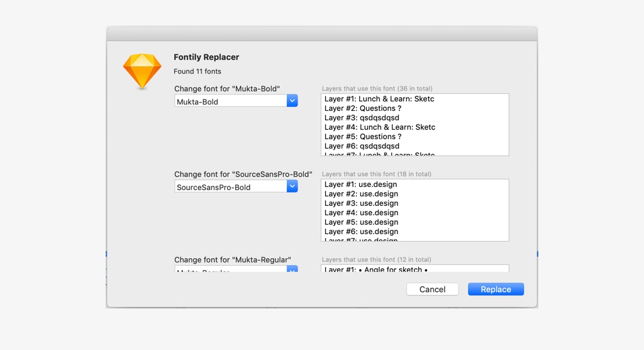Click the 'Found 11 fonts' text
Image resolution: width=644 pixels, height=350 pixels.
pyautogui.click(x=197, y=71)
